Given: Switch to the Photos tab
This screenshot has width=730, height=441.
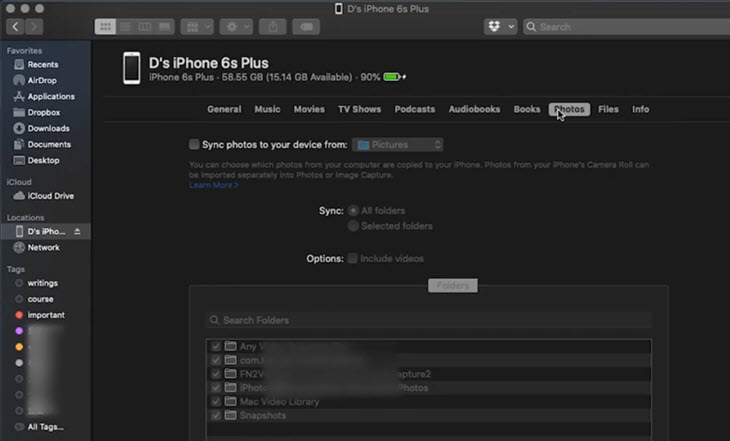Looking at the screenshot, I should pos(569,109).
